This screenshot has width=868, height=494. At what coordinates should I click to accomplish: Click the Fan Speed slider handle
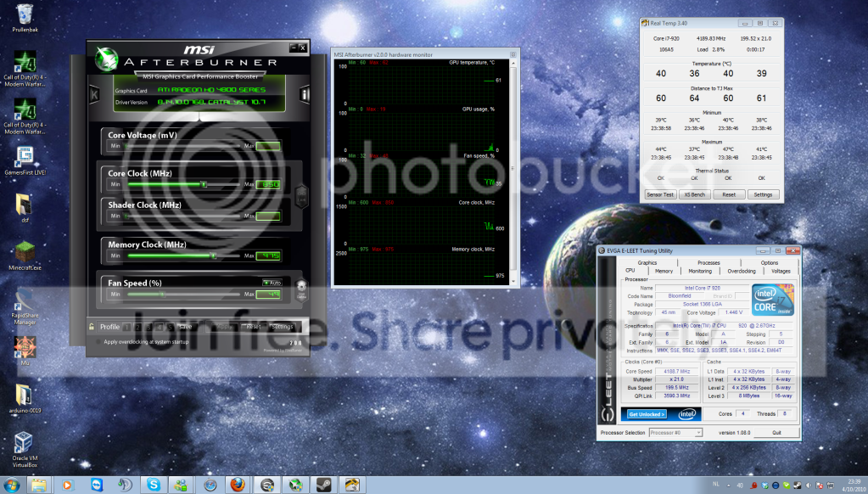[163, 294]
